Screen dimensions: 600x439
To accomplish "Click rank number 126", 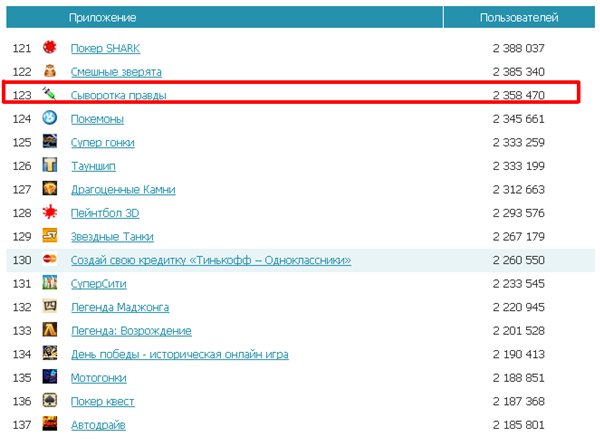I will point(22,166).
